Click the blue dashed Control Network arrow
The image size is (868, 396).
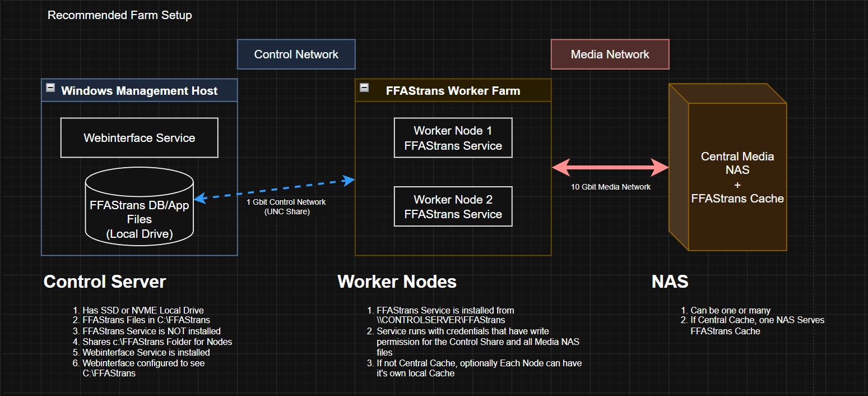pos(275,189)
